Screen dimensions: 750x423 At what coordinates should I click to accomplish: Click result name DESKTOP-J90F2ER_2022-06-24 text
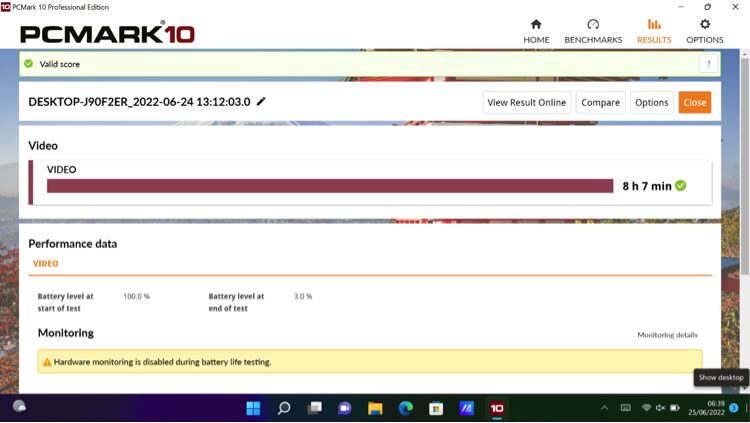(x=139, y=102)
